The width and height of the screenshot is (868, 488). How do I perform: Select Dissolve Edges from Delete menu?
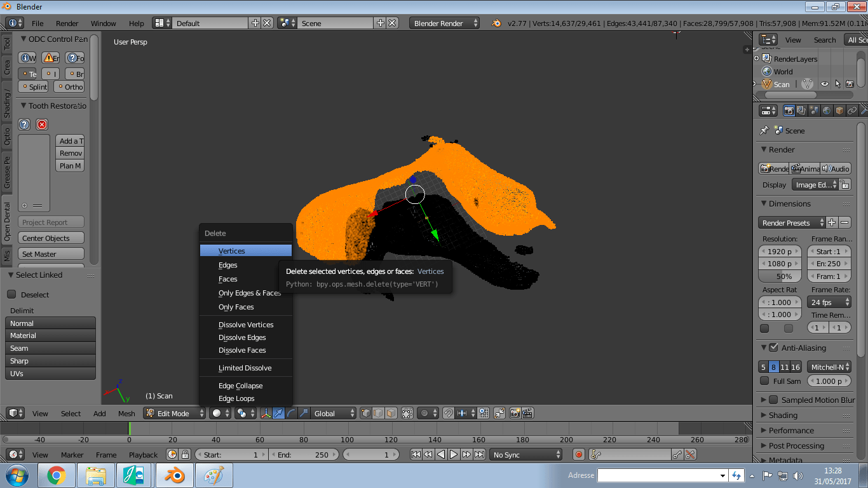tap(242, 337)
